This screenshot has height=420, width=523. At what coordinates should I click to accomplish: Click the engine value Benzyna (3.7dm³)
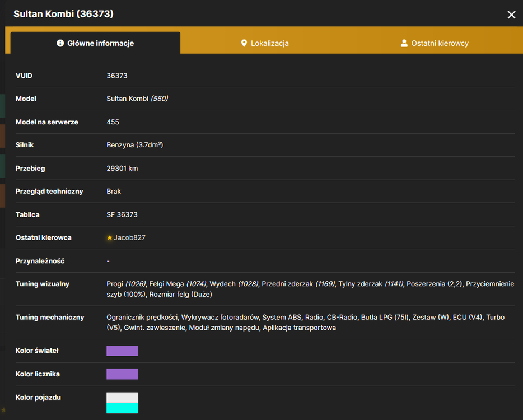135,145
